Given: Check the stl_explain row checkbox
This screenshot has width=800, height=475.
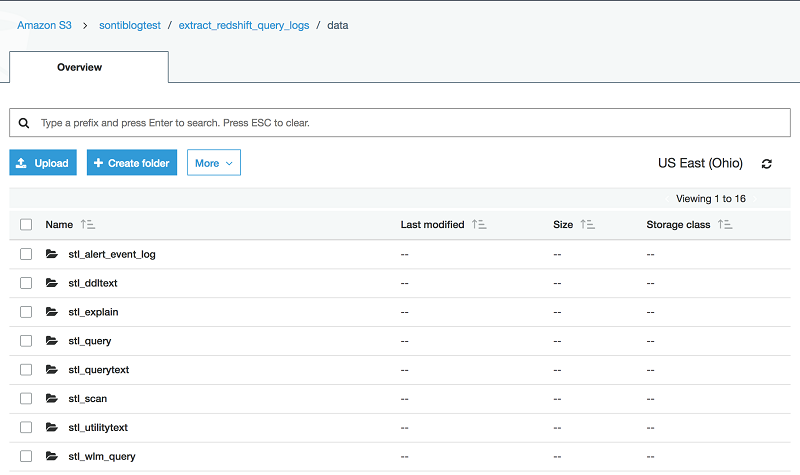Looking at the screenshot, I should point(26,312).
